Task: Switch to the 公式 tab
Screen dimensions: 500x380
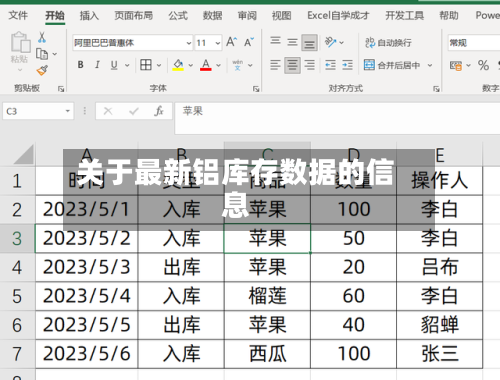Action: pos(178,15)
